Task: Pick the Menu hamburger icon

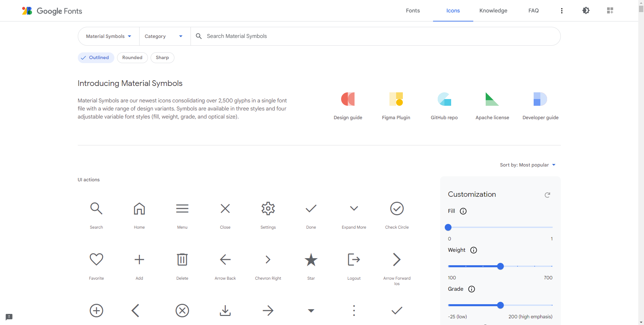Action: coord(182,208)
